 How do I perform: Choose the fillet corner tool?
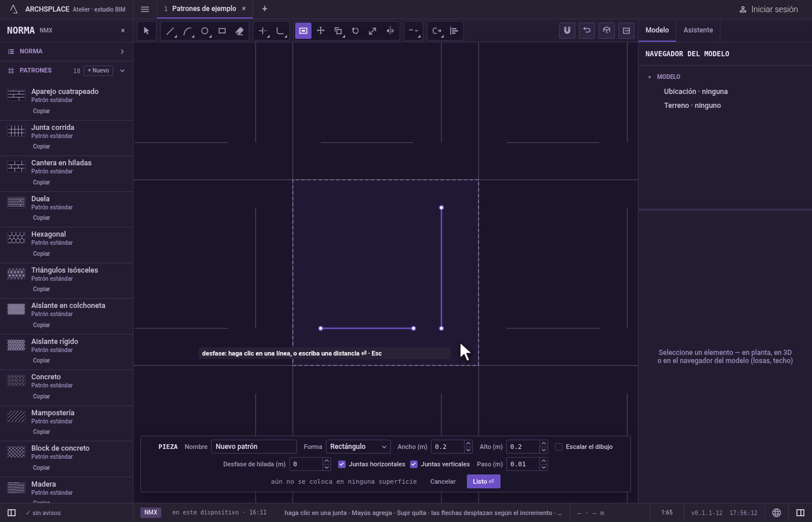[280, 31]
